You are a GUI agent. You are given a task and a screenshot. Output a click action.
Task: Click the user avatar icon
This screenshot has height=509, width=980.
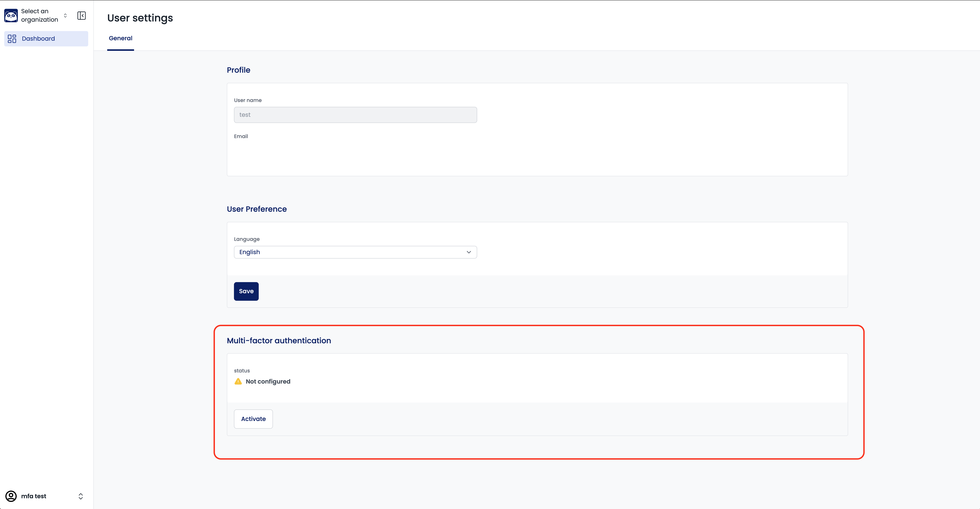point(11,496)
